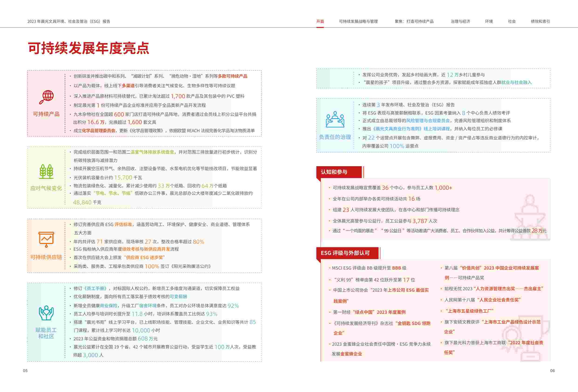Click the blue text 商业保险

click(109, 305)
